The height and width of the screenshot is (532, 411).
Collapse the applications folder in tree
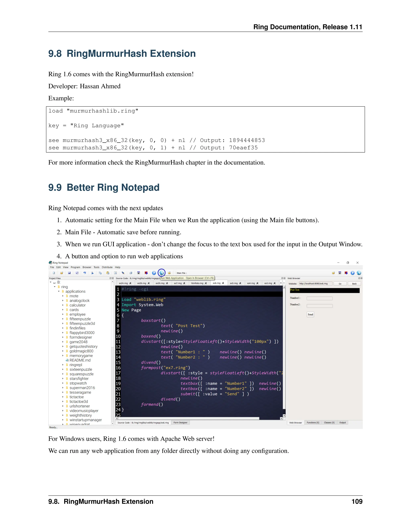(59, 291)
